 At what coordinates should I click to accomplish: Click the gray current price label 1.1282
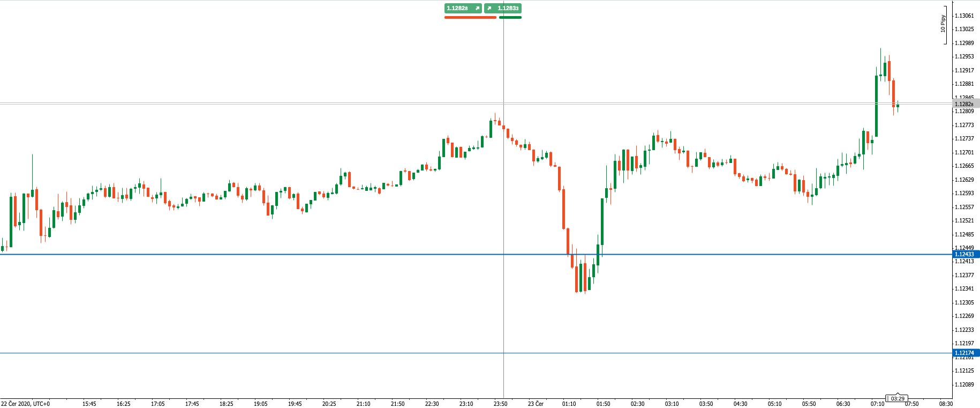[966, 104]
